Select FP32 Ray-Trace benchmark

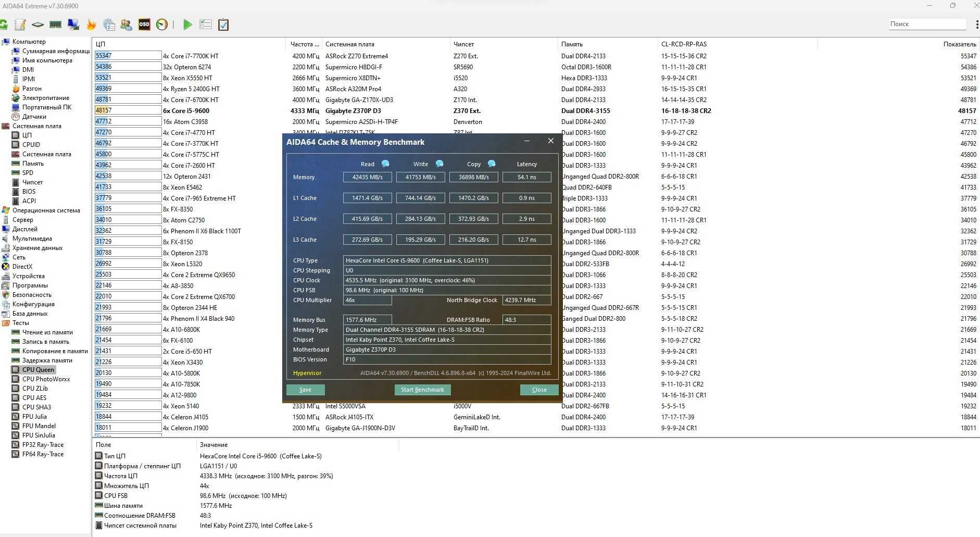coord(43,445)
